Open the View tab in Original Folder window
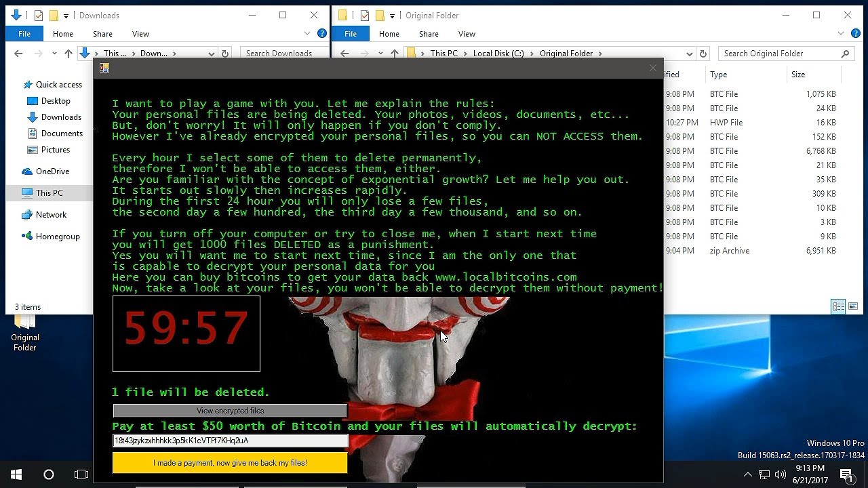 click(x=467, y=34)
